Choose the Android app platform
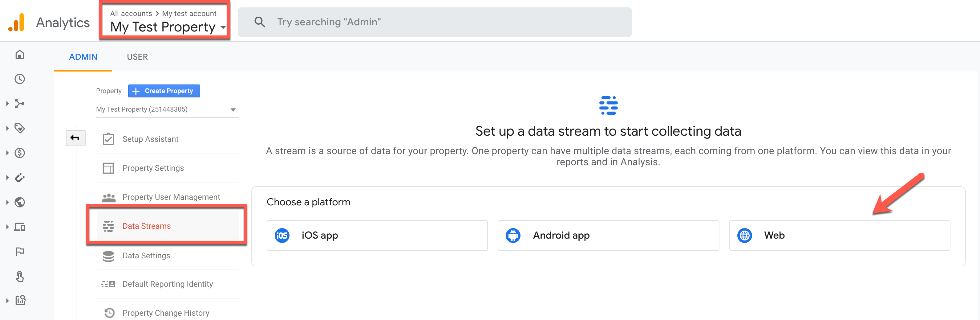 [608, 236]
